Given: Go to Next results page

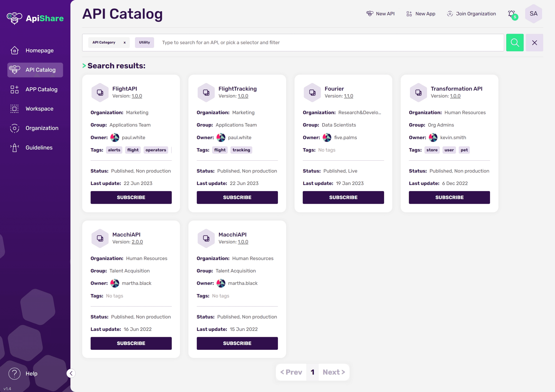Looking at the screenshot, I should click(x=334, y=372).
